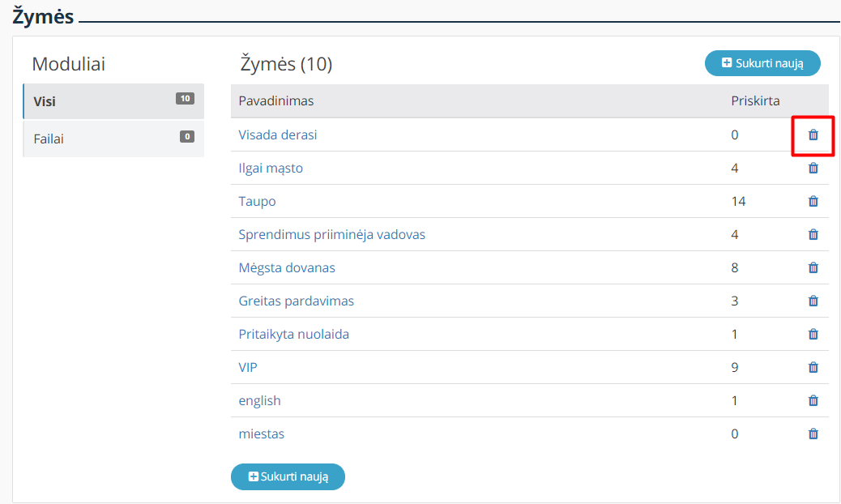
Task: Select the Failai module filter
Action: tap(113, 139)
